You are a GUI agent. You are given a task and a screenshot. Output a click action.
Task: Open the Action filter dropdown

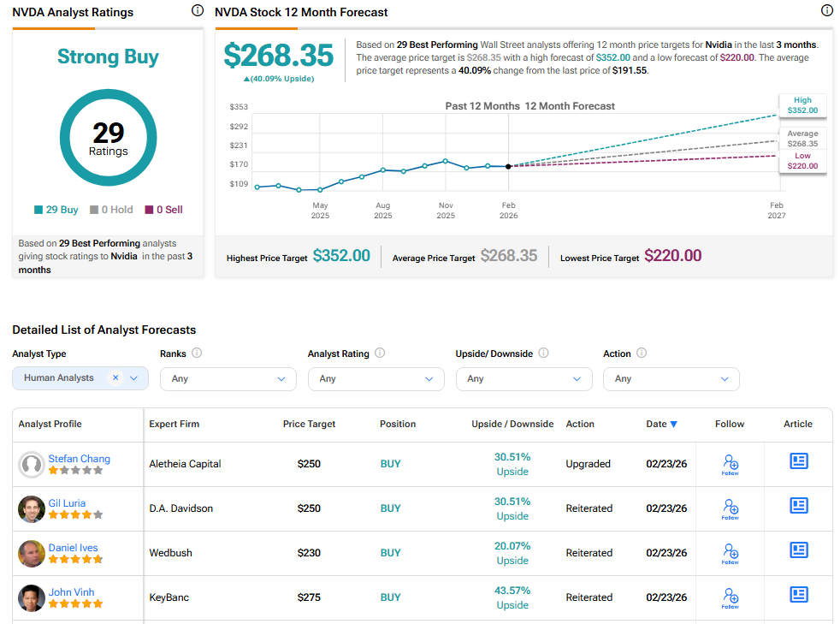tap(671, 379)
